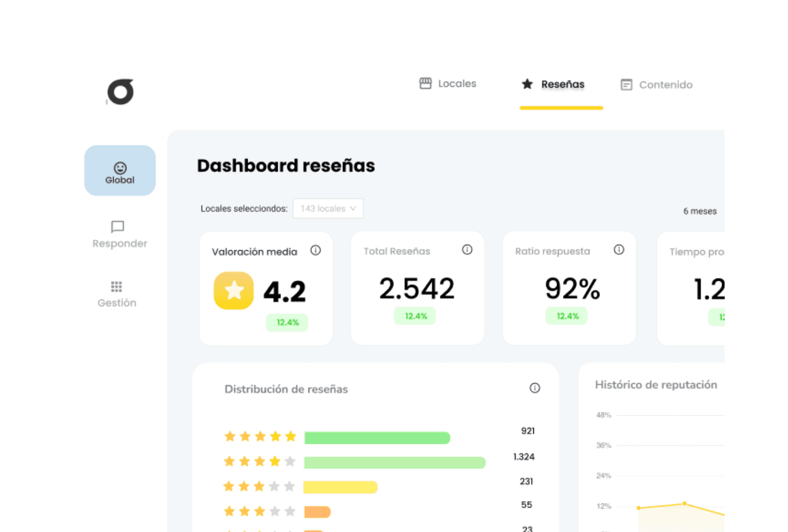Click the 231 review count
The height and width of the screenshot is (532, 788).
[x=526, y=481]
